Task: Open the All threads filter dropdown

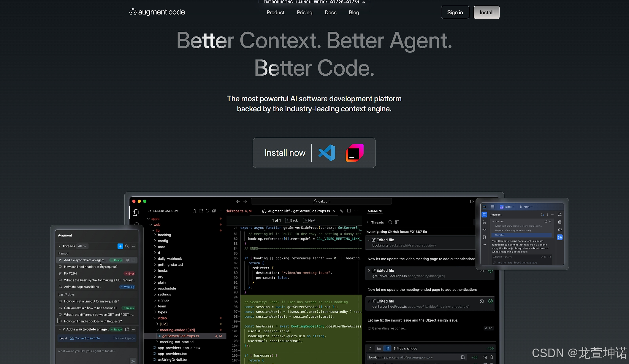Action: click(x=82, y=246)
